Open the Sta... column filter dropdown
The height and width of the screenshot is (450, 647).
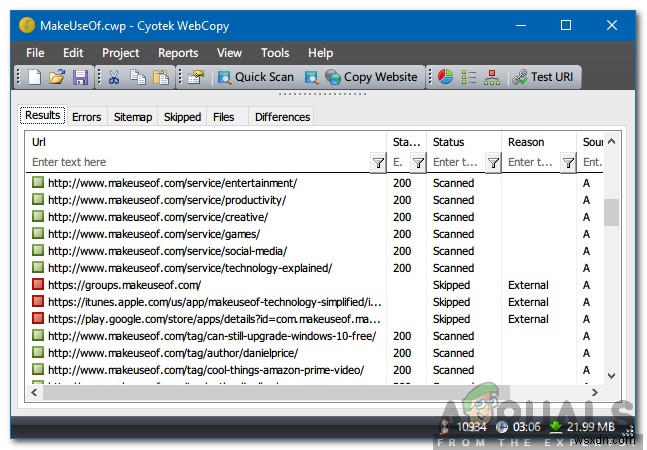pyautogui.click(x=418, y=163)
